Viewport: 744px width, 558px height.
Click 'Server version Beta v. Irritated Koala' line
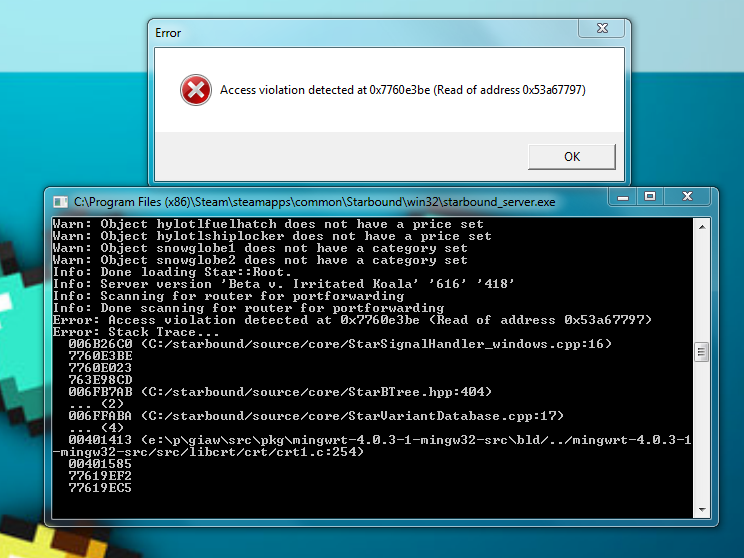[x=284, y=284]
